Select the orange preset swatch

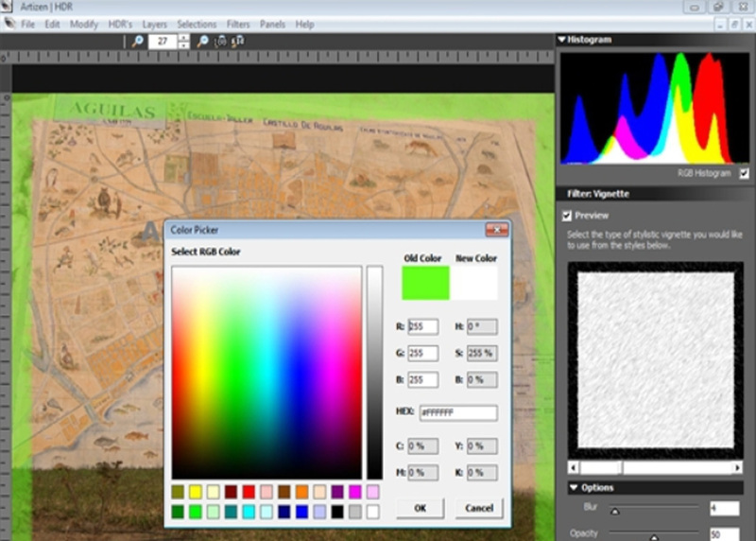point(301,492)
